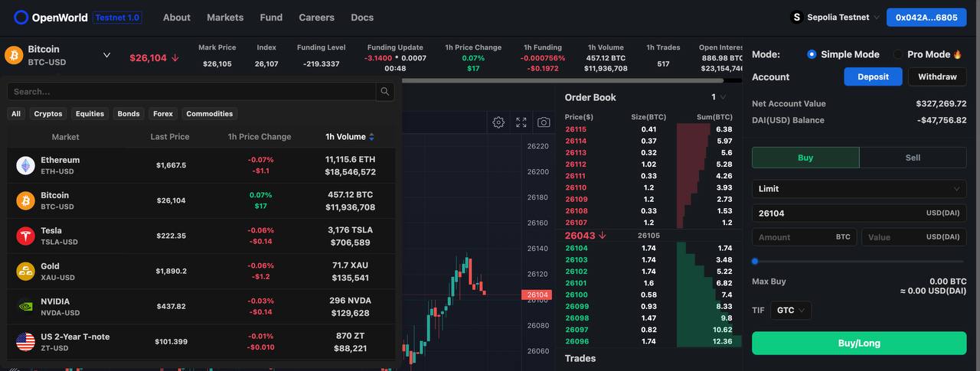The width and height of the screenshot is (980, 371).
Task: Click the Withdraw button
Action: tap(937, 76)
